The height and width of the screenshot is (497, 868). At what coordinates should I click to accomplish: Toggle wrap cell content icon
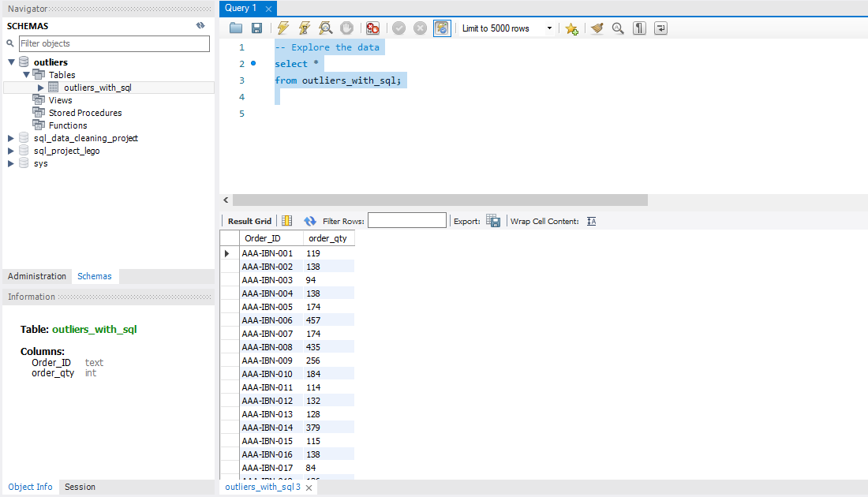click(591, 221)
